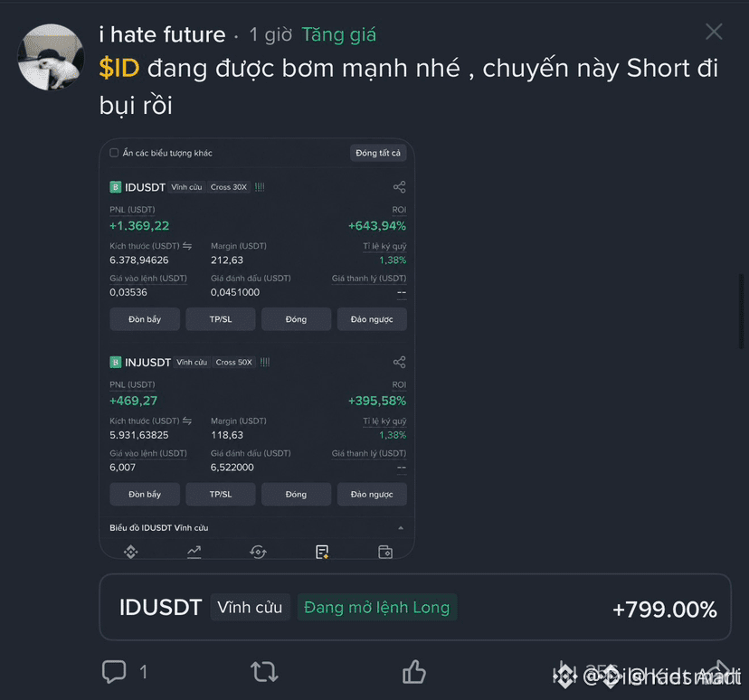Open the Binance home diamond icon
The image size is (749, 700).
pos(130,552)
